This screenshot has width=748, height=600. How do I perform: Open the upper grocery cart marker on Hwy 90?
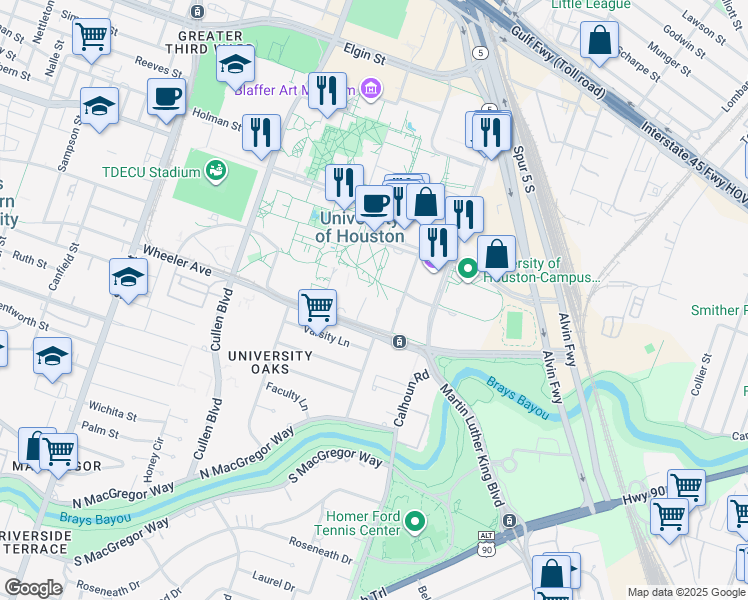pos(686,489)
